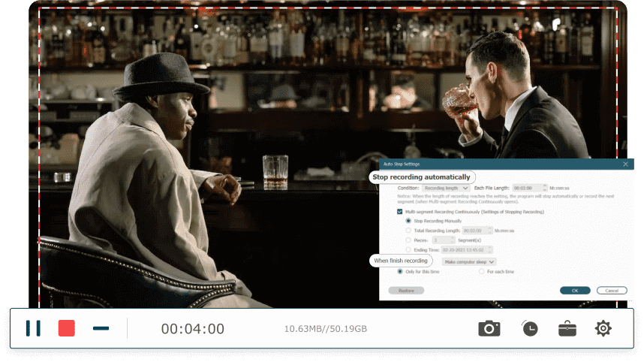Viewport: 644px width, 362px height.
Task: Edit the Each File Length field
Action: pos(530,188)
